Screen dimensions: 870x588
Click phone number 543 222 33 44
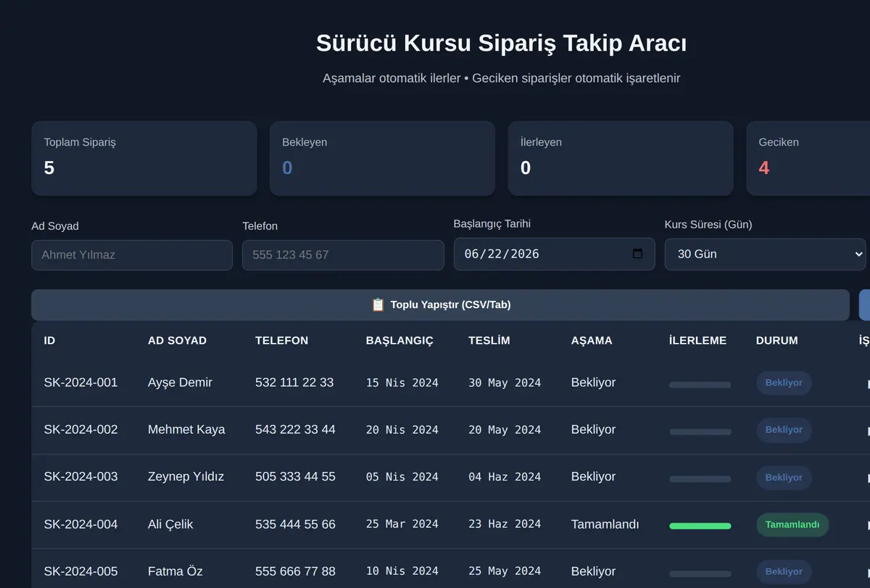(295, 429)
